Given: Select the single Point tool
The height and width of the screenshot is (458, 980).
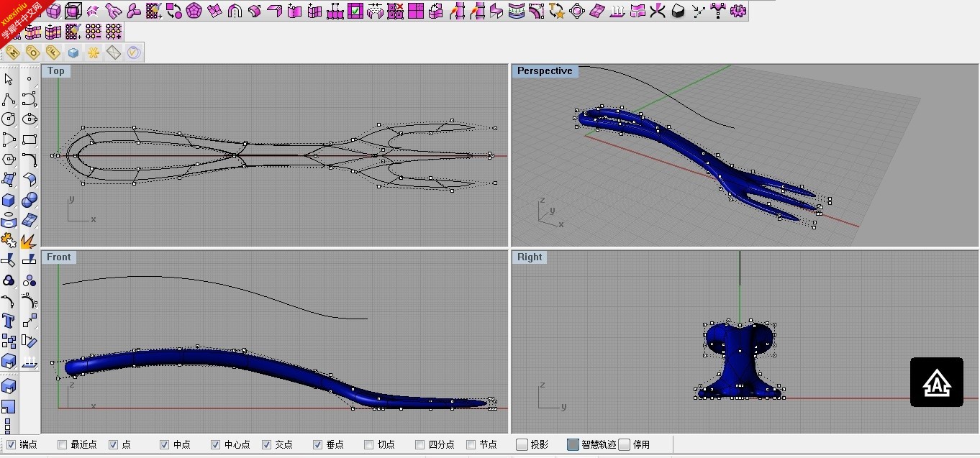Looking at the screenshot, I should point(30,79).
